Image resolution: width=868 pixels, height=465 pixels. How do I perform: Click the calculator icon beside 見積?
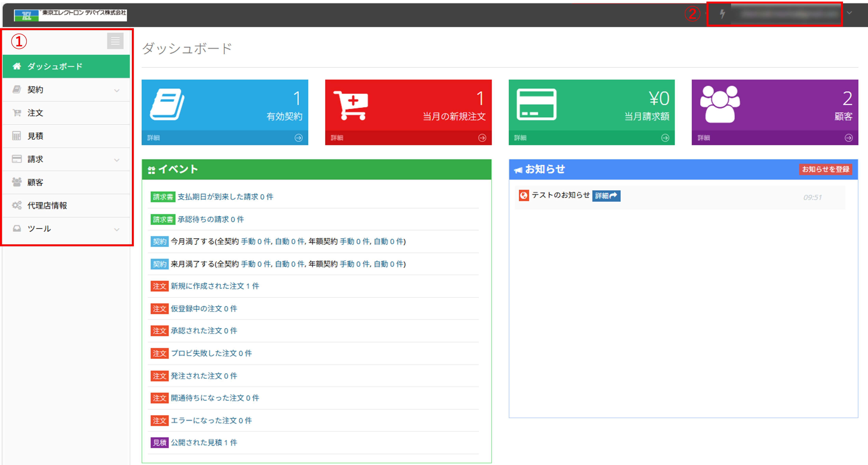pyautogui.click(x=17, y=136)
